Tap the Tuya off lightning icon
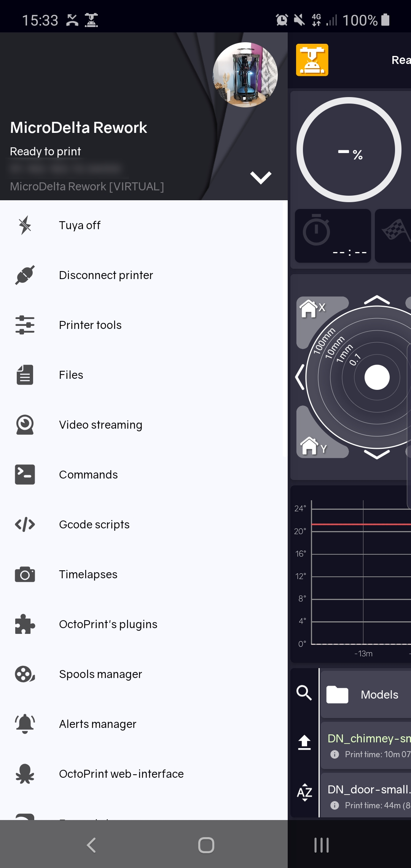This screenshot has width=411, height=868. tap(25, 225)
